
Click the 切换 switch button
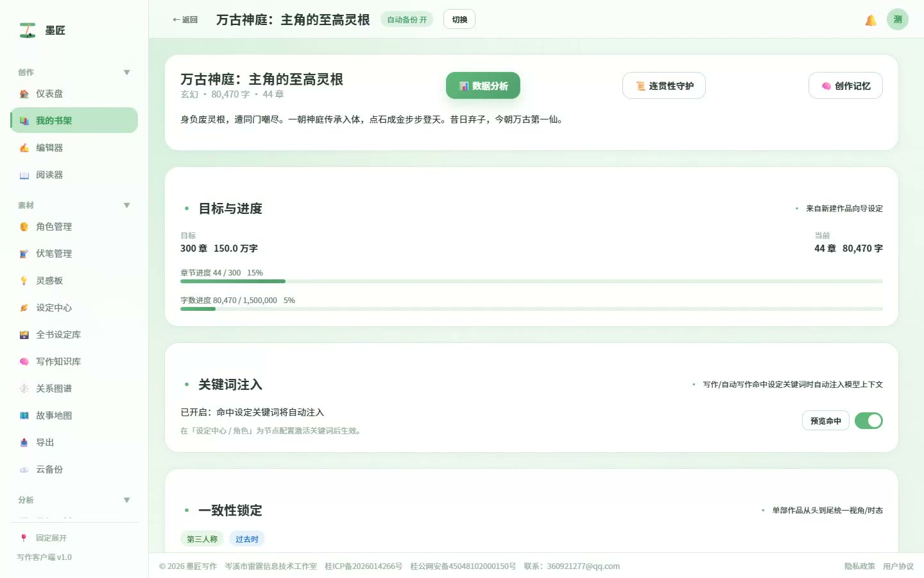[459, 19]
